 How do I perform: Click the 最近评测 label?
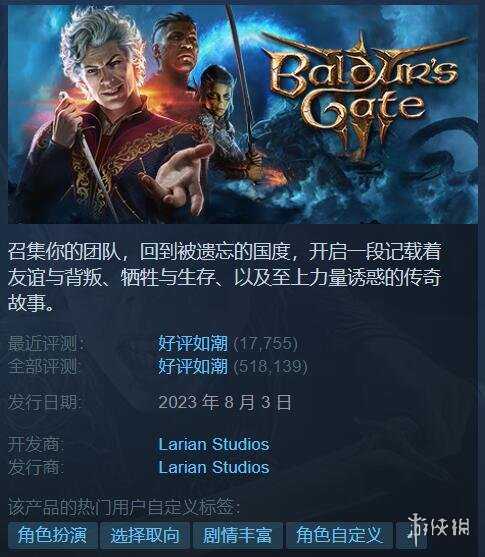click(46, 344)
